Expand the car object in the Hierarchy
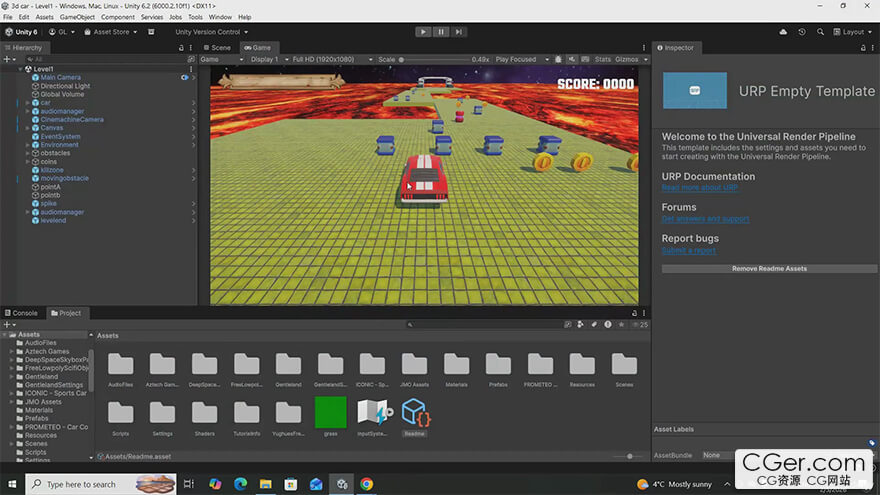 point(28,103)
